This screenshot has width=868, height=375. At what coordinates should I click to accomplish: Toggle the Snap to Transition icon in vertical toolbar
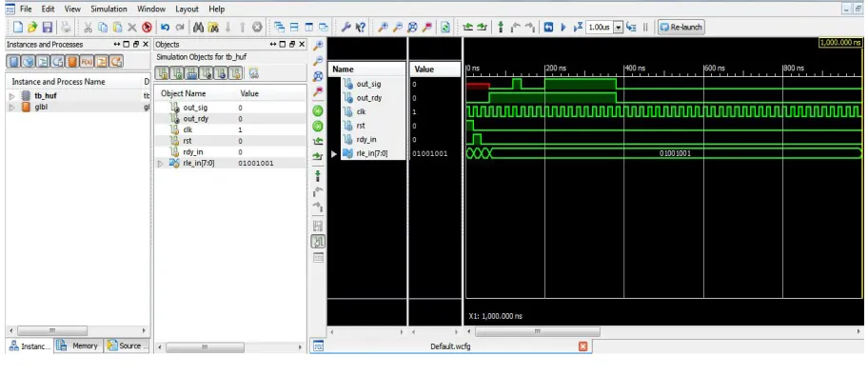(x=318, y=242)
